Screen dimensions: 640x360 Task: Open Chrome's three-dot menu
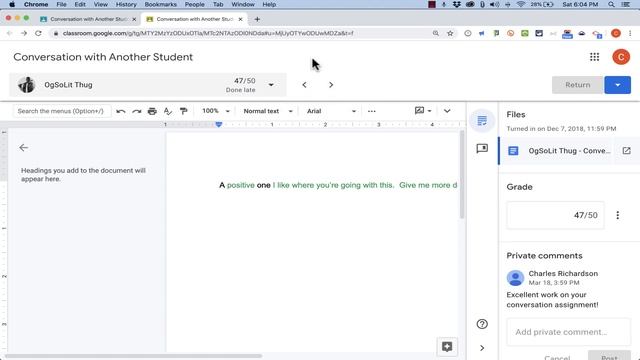click(630, 33)
